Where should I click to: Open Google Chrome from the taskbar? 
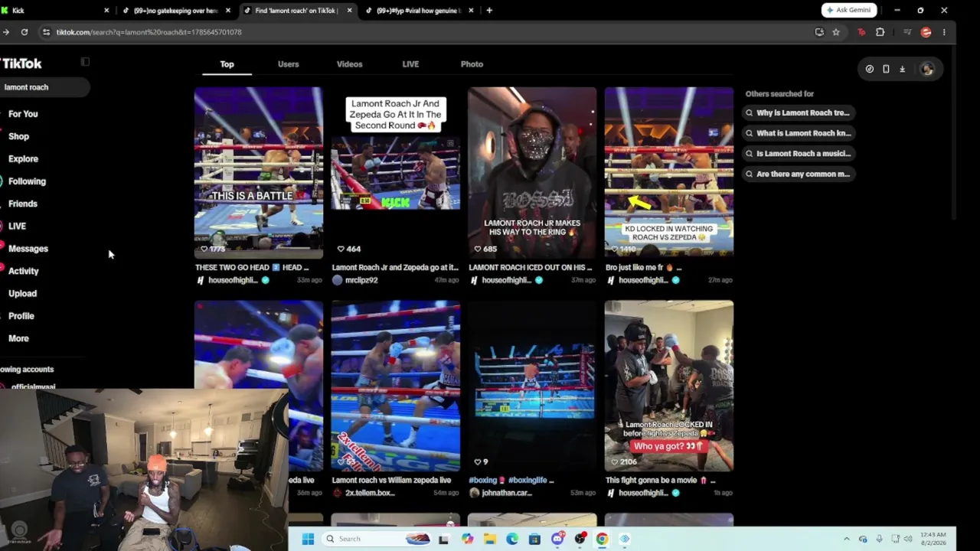(603, 539)
